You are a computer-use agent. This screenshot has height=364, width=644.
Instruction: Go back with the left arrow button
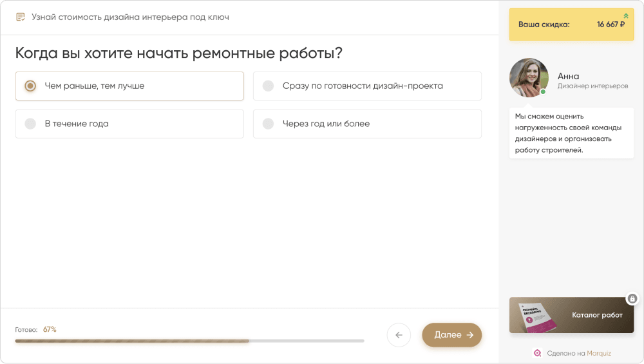[x=399, y=335]
